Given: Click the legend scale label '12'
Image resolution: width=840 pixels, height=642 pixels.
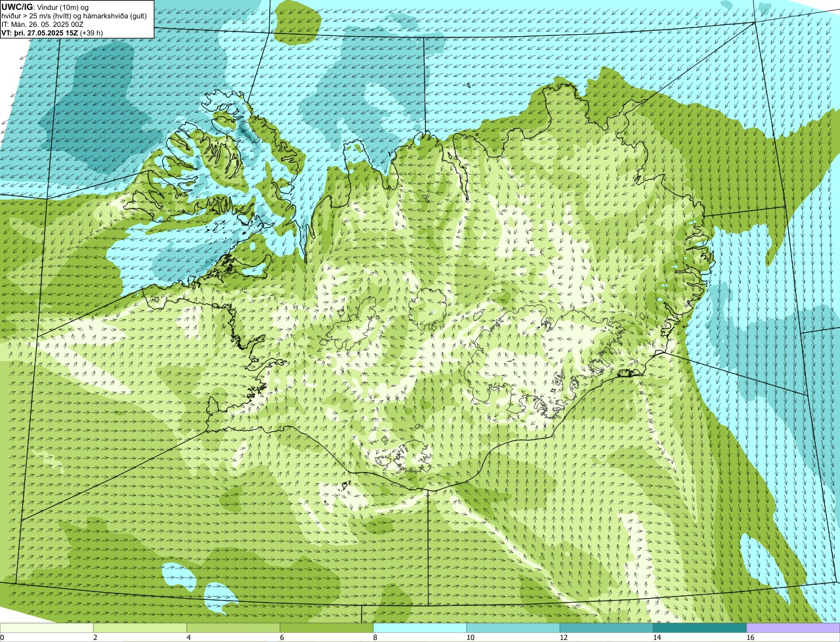Looking at the screenshot, I should 563,637.
